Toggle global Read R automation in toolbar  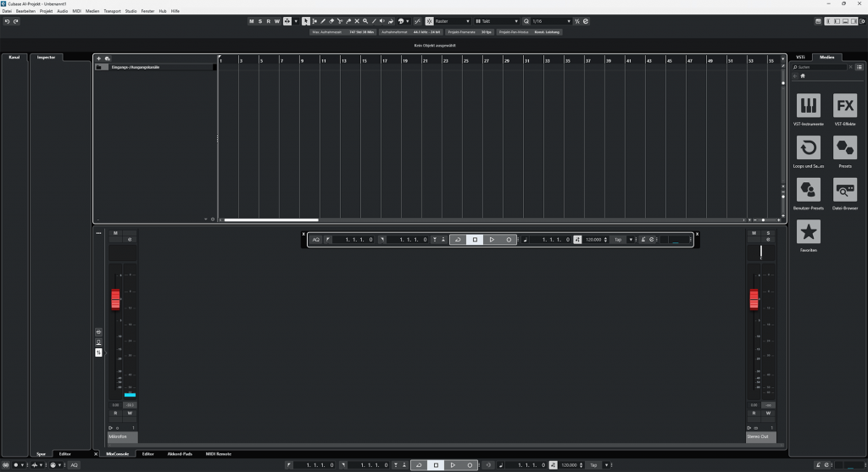(269, 21)
